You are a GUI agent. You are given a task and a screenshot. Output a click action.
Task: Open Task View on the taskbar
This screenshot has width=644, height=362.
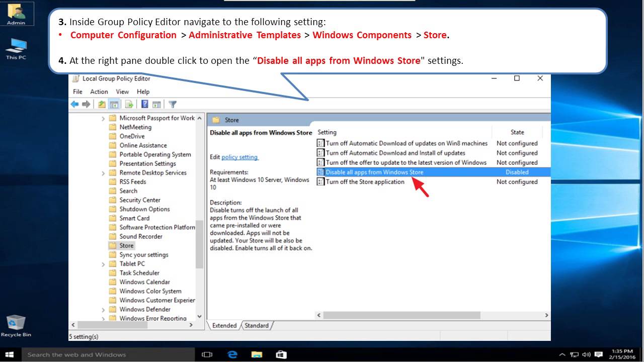tap(207, 354)
